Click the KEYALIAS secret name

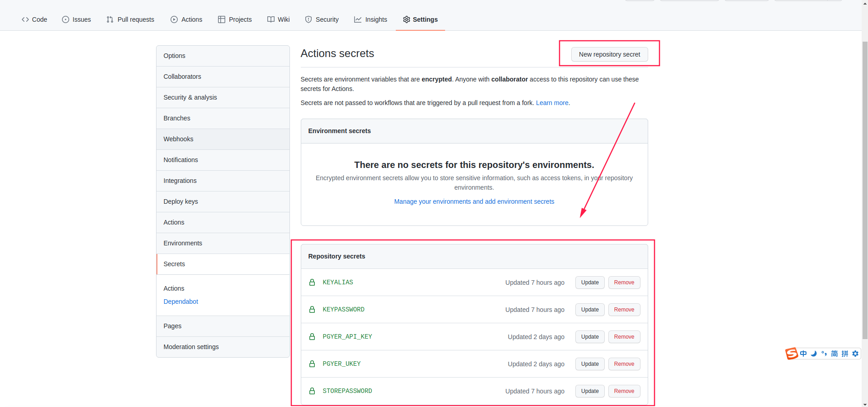click(x=338, y=283)
